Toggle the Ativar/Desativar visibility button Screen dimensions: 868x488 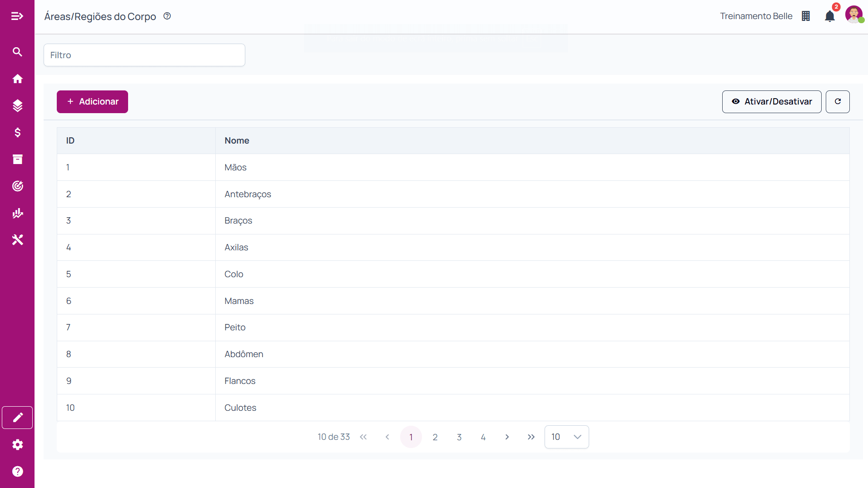pos(771,102)
